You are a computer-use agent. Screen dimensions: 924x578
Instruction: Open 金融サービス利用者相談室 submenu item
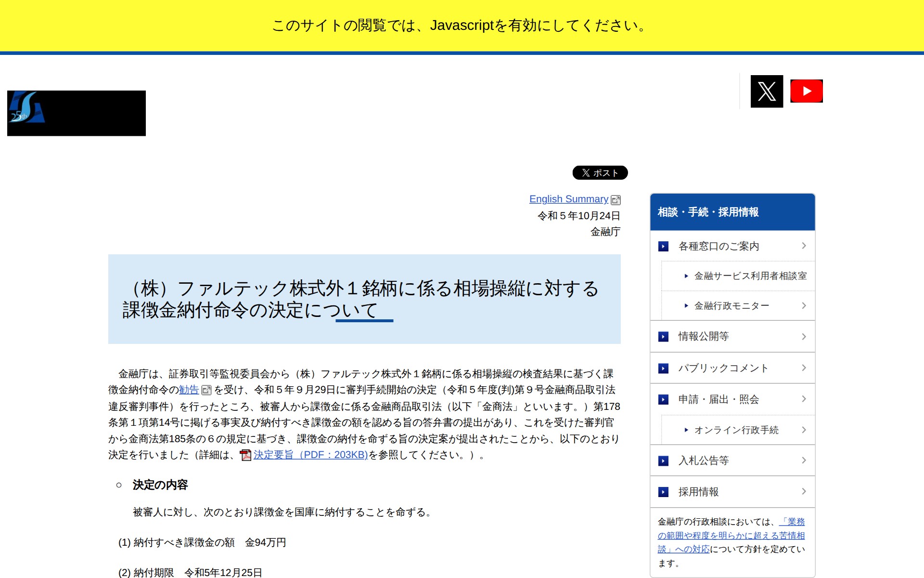point(750,276)
